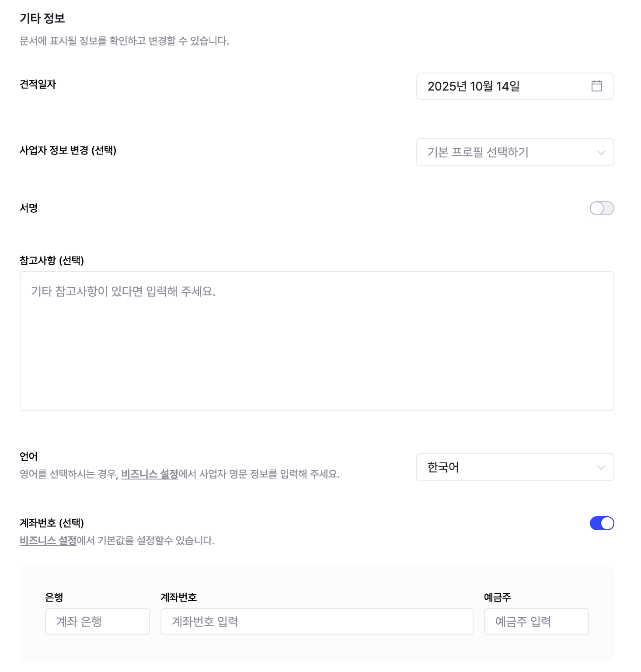
Task: Open 비즈니스 설정 link in language description
Action: click(x=150, y=474)
